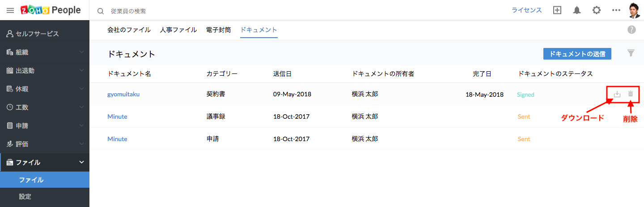Expand the 出退勤 sidebar section
The height and width of the screenshot is (207, 644).
(45, 70)
